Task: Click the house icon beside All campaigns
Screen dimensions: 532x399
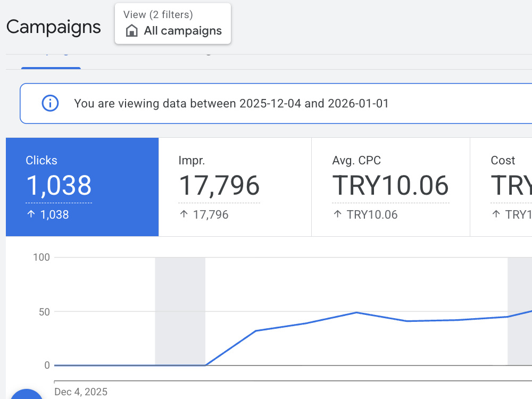Action: pyautogui.click(x=131, y=30)
